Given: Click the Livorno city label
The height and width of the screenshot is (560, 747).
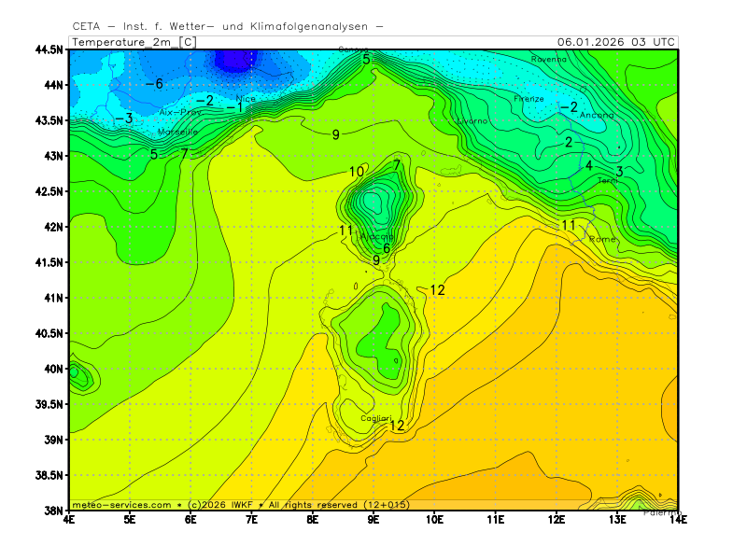Looking at the screenshot, I should pos(472,121).
